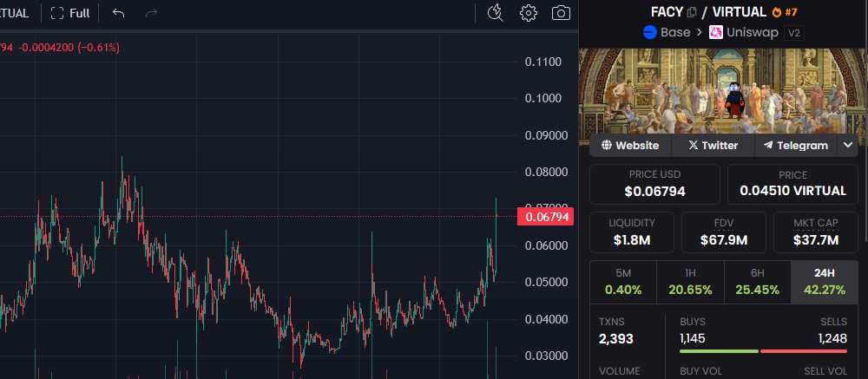
Task: Select the 1H timeframe tab
Action: click(x=690, y=282)
